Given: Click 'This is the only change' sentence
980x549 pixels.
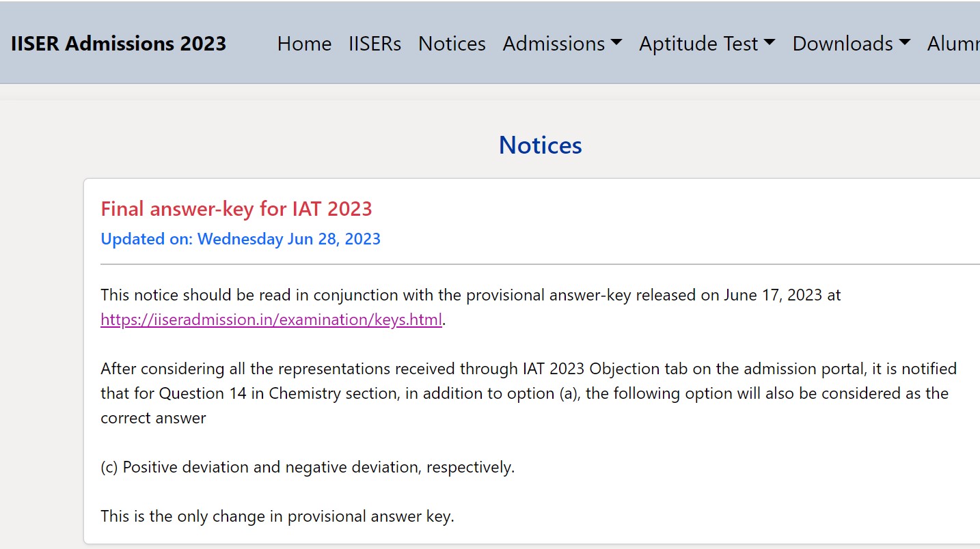Looking at the screenshot, I should click(277, 516).
